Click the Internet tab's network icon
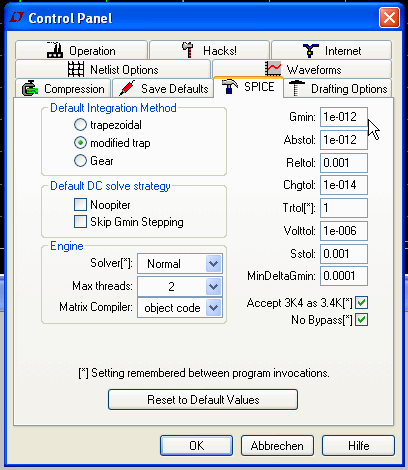The height and width of the screenshot is (470, 408). click(310, 51)
